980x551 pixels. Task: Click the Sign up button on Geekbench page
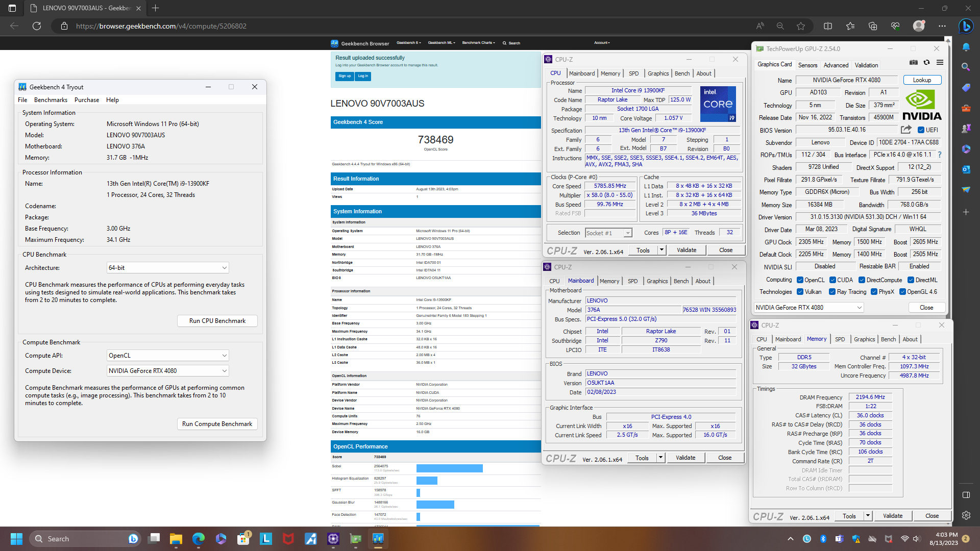click(x=345, y=76)
